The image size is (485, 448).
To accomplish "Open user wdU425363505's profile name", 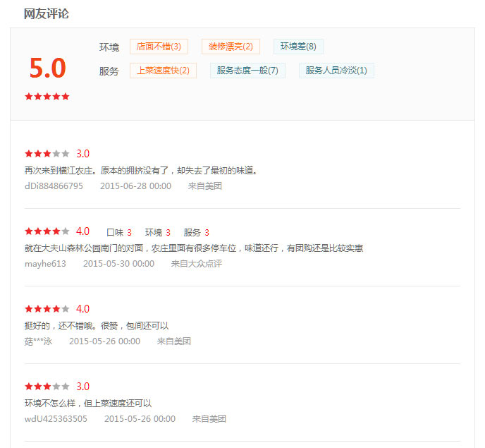I will [x=56, y=419].
